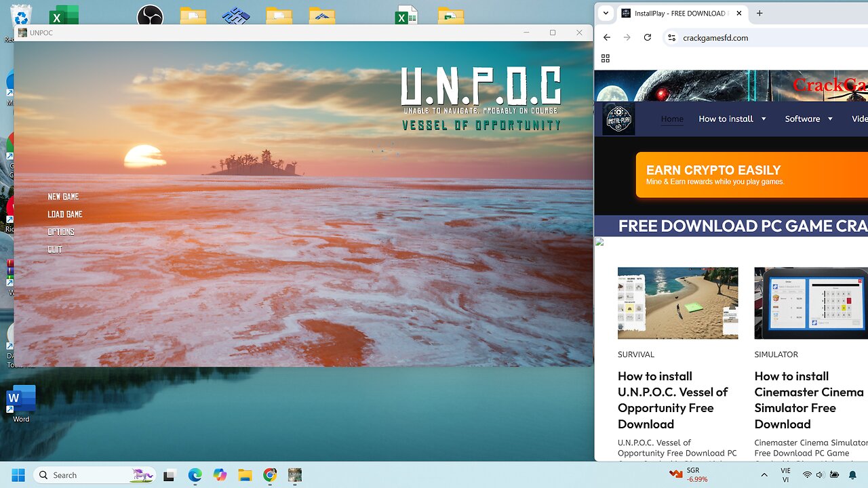This screenshot has height=488, width=868.
Task: Switch to Chrome on the taskbar
Action: point(270,475)
